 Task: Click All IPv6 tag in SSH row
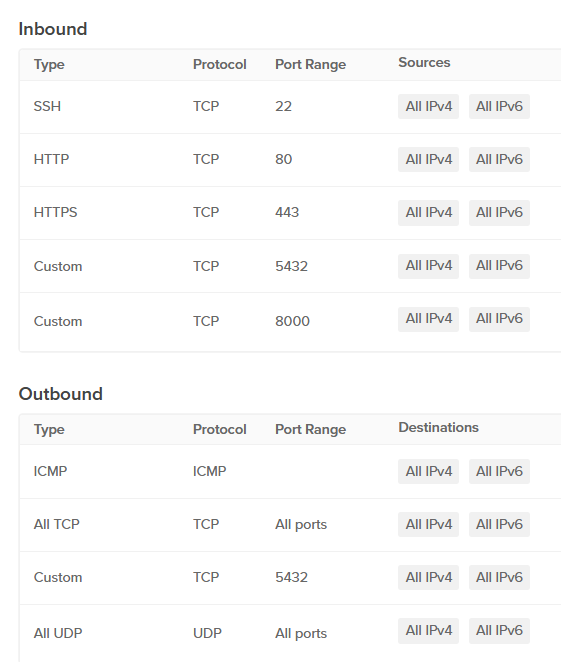tap(499, 106)
